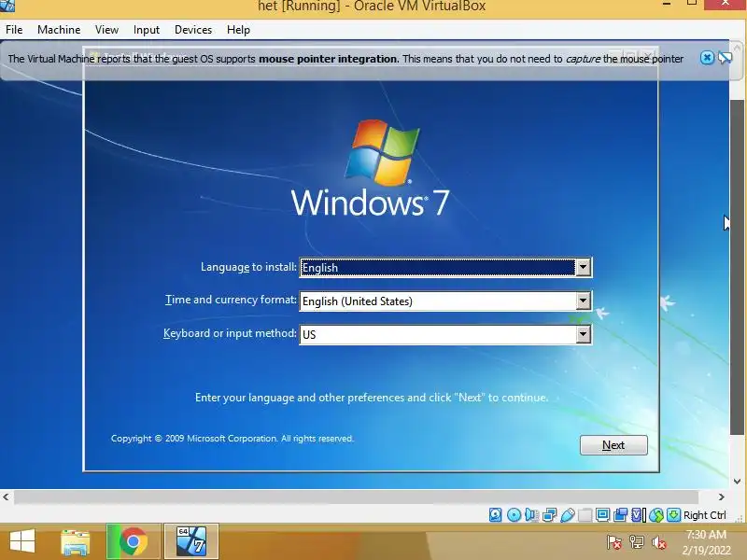Screen dimensions: 747x560
Task: Open the Windows Start button
Action: tap(22, 542)
